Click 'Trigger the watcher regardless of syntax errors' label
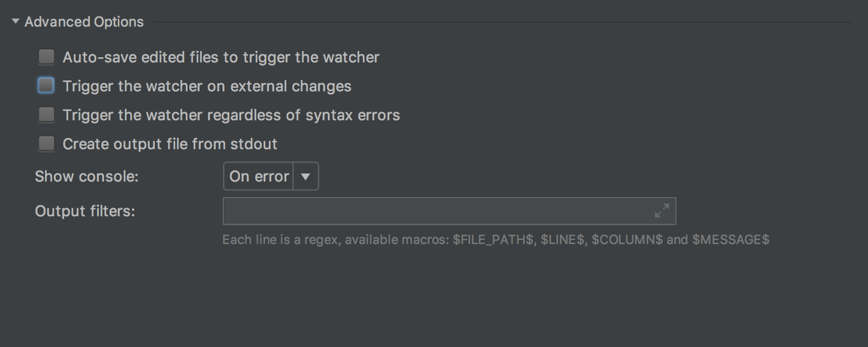Image resolution: width=868 pixels, height=347 pixels. [x=231, y=115]
